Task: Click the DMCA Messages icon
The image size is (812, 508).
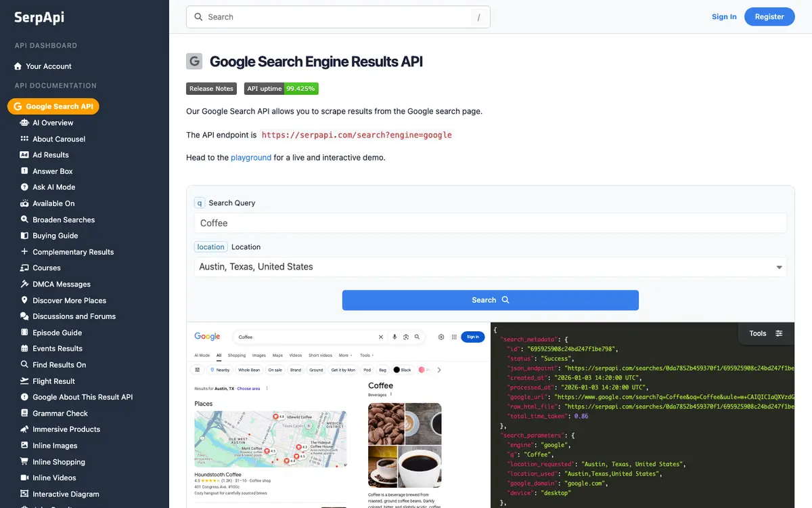Action: click(24, 284)
